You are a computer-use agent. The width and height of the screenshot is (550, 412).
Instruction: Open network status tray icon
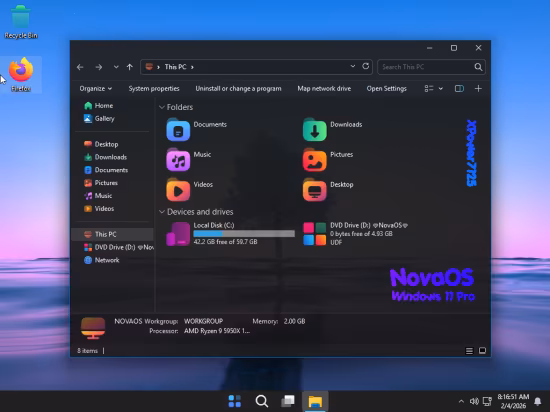pyautogui.click(x=487, y=401)
